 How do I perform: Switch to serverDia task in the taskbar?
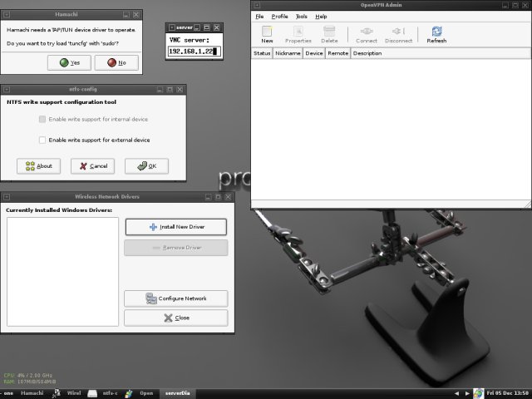tap(177, 393)
